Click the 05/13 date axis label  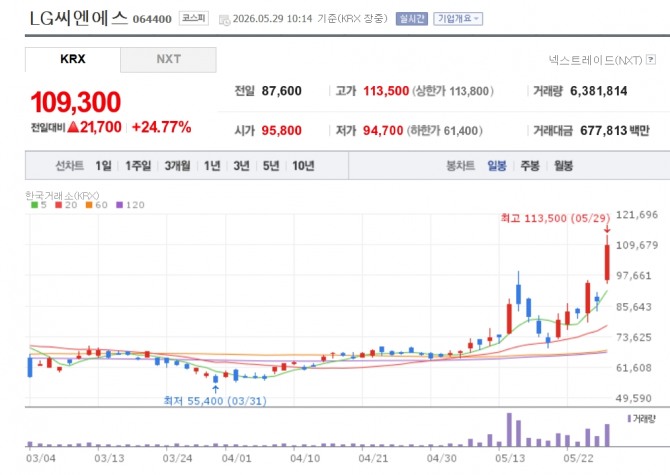pos(510,458)
